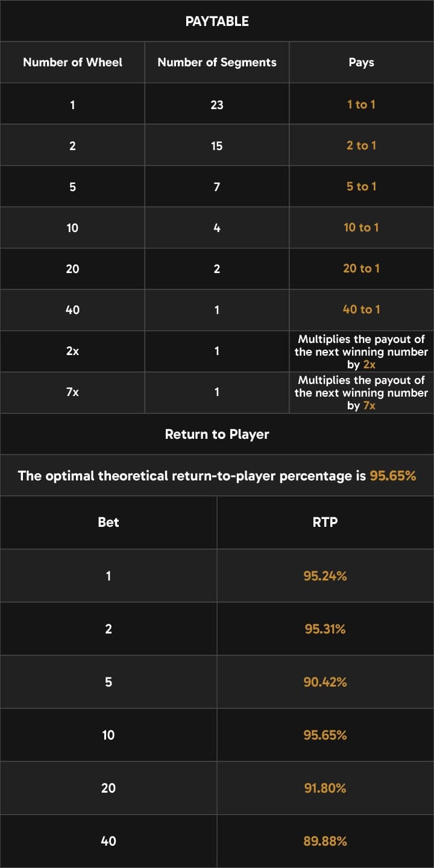This screenshot has height=868, width=434.
Task: Click the Number of Segments column header
Action: click(x=217, y=62)
